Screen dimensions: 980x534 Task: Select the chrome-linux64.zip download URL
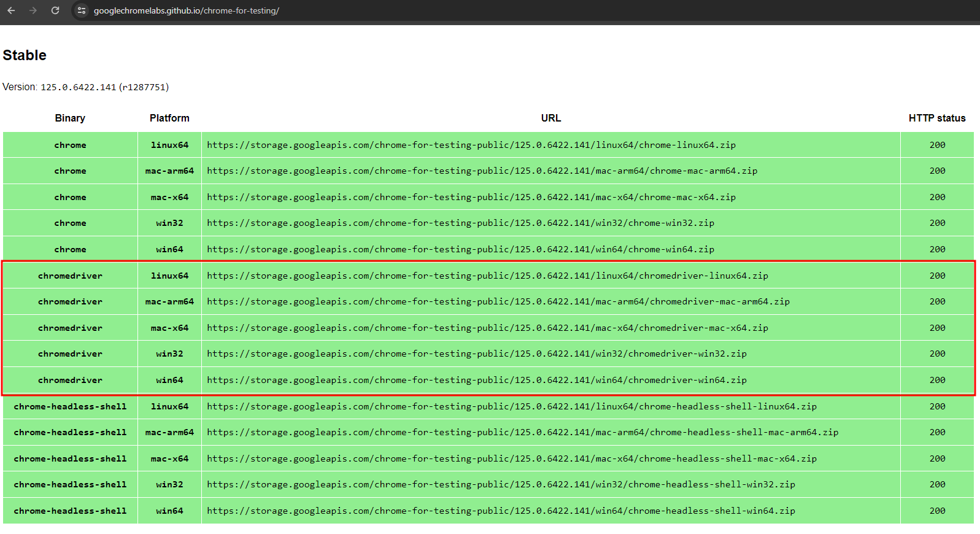click(471, 145)
